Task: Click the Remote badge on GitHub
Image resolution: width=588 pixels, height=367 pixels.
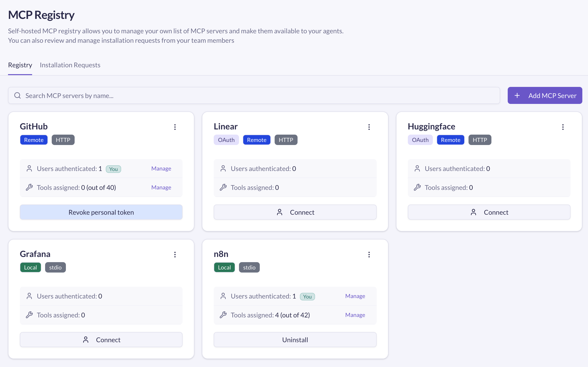Action: tap(34, 140)
